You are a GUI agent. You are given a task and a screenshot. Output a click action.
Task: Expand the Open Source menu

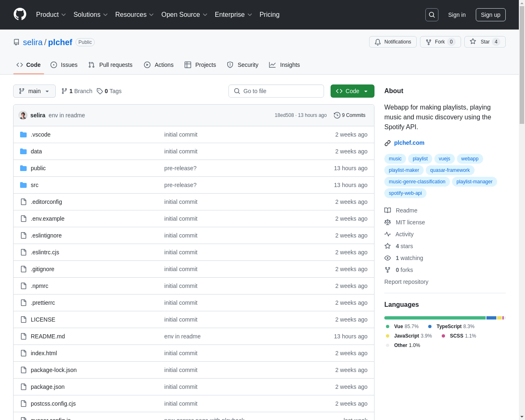185,15
